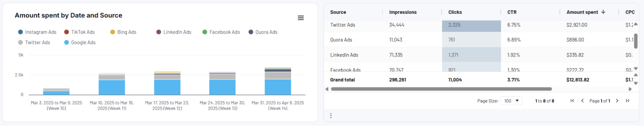Go to the next table page
This screenshot has width=644, height=126.
(x=617, y=101)
